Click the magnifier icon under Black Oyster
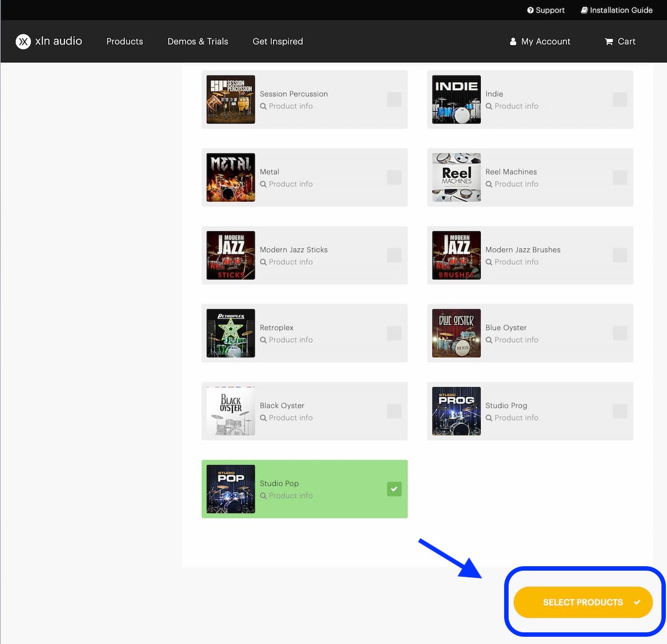This screenshot has height=644, width=667. pyautogui.click(x=263, y=417)
